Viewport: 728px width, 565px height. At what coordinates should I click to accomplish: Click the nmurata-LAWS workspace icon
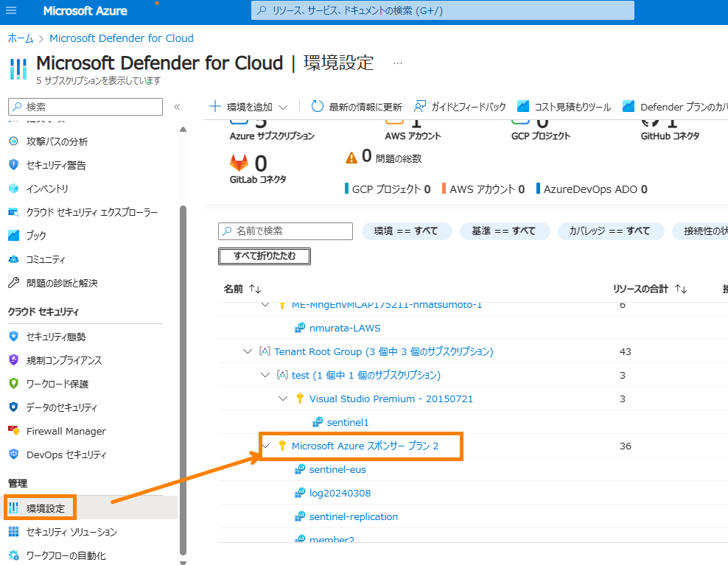tap(300, 328)
